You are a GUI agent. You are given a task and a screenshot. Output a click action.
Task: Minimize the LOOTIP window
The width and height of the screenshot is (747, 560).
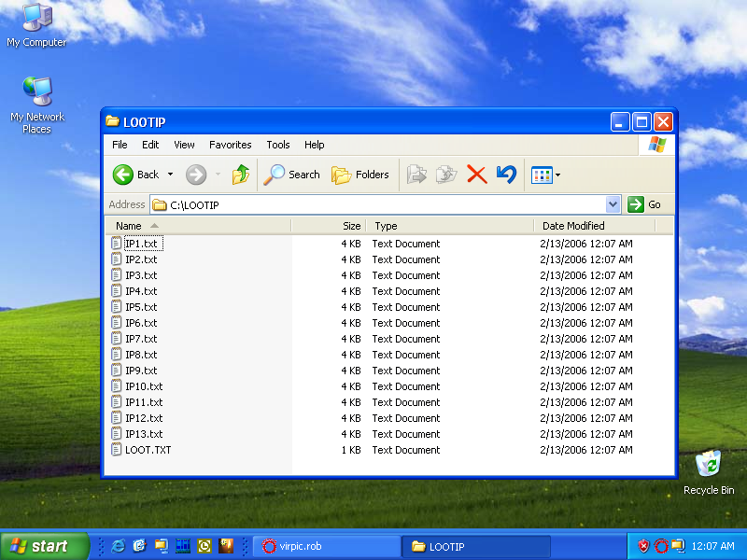[x=620, y=122]
